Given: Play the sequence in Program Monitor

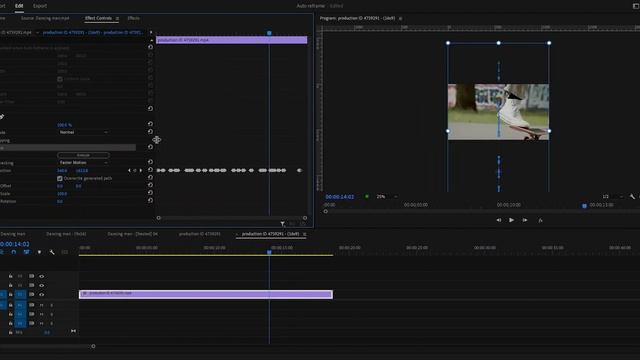Looking at the screenshot, I should click(x=511, y=220).
